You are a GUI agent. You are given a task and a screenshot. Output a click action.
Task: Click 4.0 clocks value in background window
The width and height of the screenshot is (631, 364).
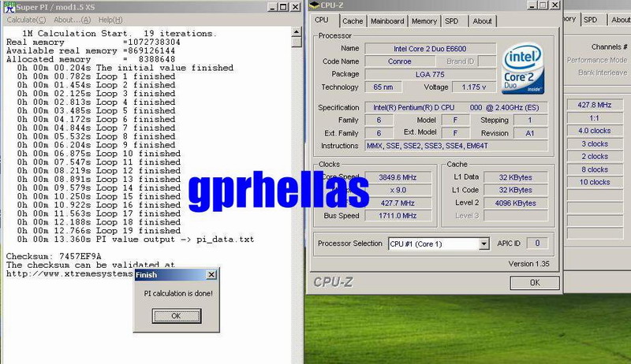(x=595, y=131)
